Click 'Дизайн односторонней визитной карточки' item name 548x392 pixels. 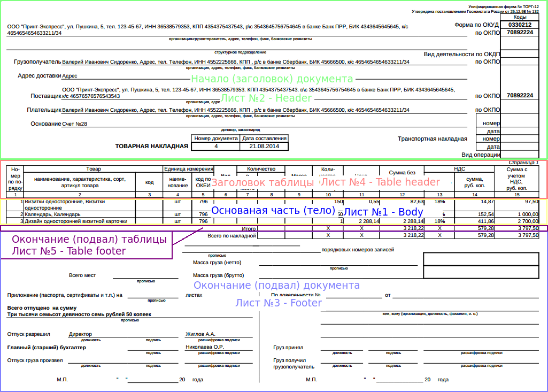click(76, 221)
